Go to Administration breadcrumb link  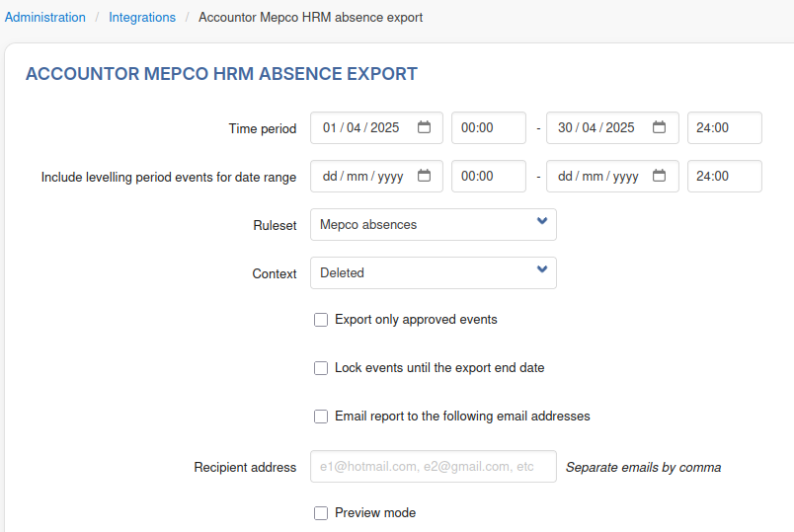45,17
